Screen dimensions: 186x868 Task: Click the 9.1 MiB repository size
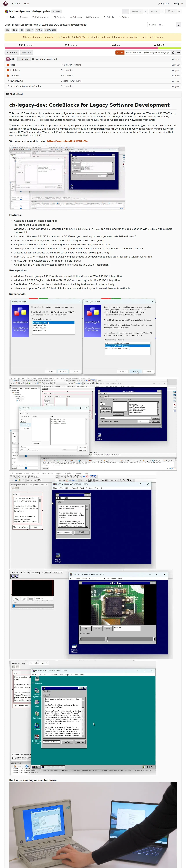coord(159,45)
